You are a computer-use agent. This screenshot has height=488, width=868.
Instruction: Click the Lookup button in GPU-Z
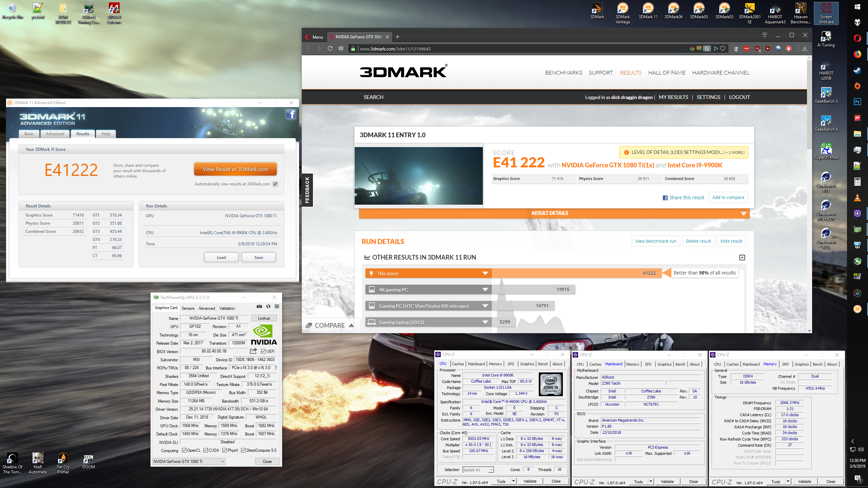pyautogui.click(x=264, y=318)
